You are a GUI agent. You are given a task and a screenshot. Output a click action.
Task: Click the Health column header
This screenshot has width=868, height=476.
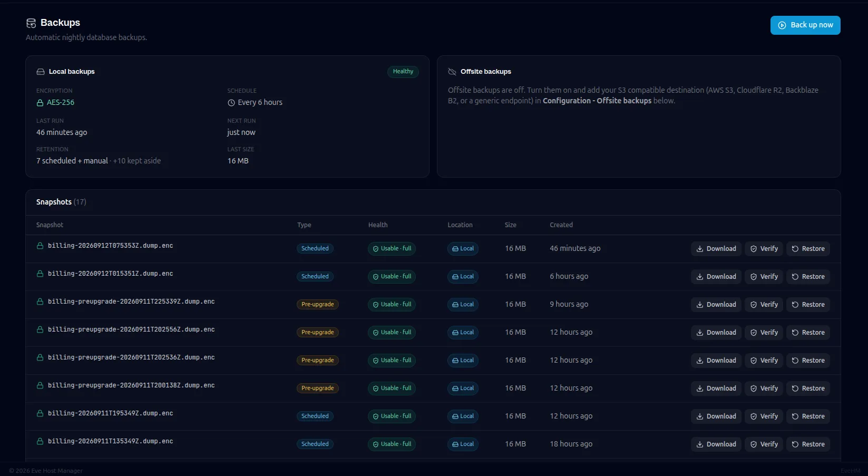378,225
